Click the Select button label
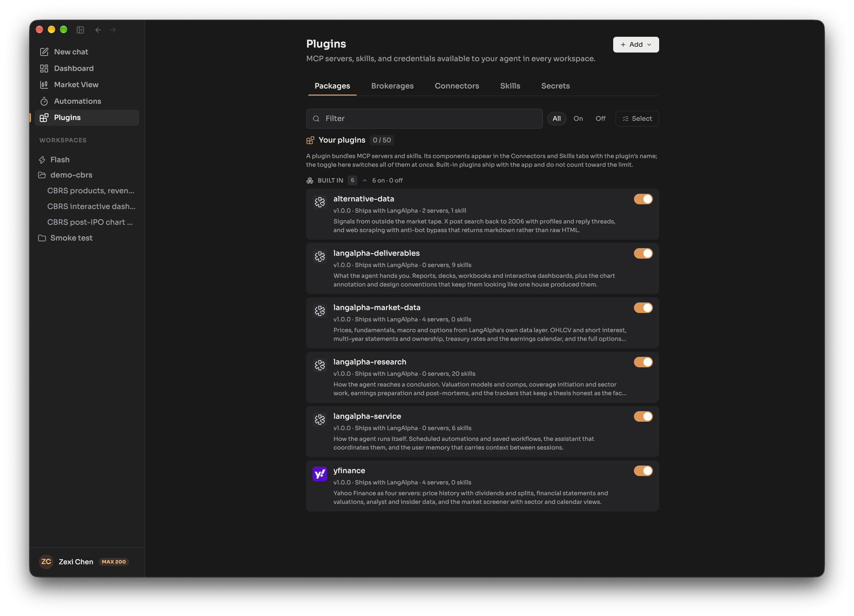This screenshot has width=854, height=616. (x=642, y=119)
